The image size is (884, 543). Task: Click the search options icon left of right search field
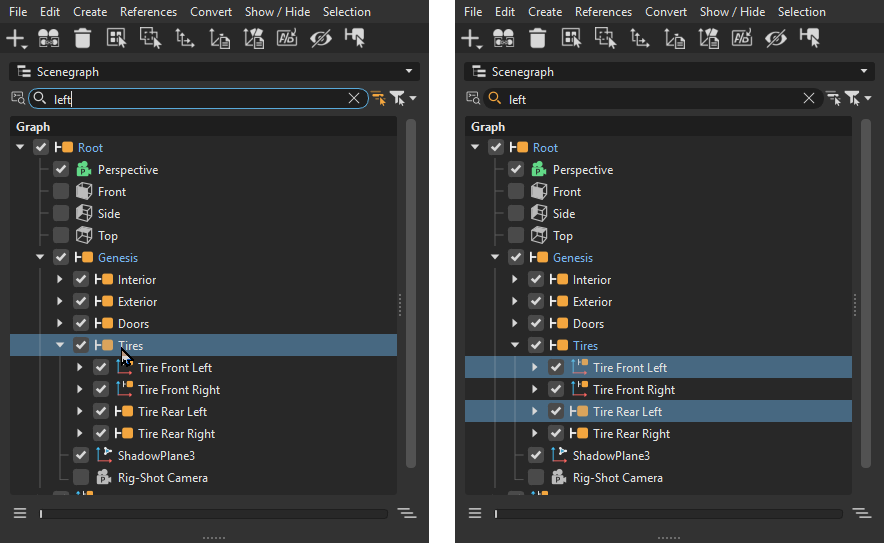[472, 98]
